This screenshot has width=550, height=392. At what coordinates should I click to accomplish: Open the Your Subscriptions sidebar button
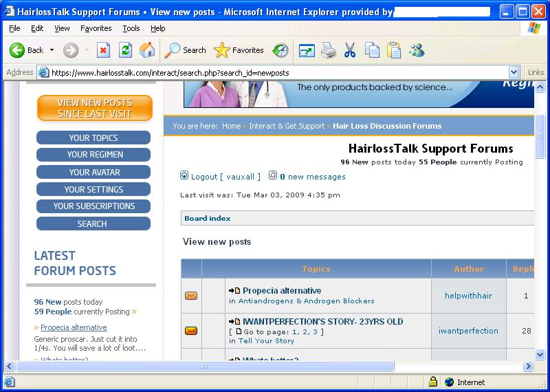[93, 206]
